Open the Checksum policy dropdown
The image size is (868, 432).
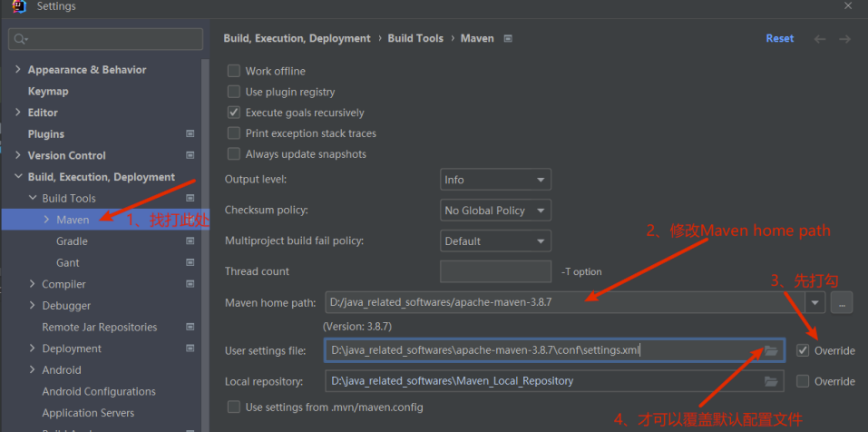(495, 211)
